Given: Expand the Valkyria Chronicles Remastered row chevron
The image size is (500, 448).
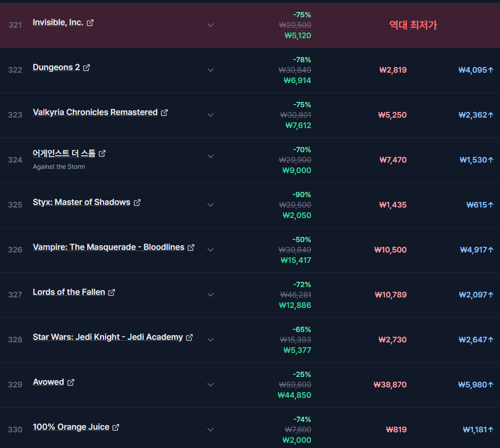Looking at the screenshot, I should click(211, 115).
